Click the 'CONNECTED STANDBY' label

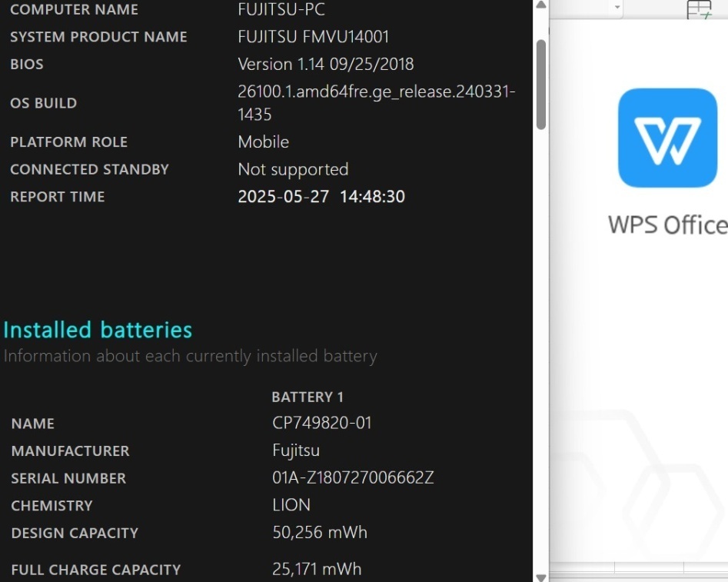(90, 170)
